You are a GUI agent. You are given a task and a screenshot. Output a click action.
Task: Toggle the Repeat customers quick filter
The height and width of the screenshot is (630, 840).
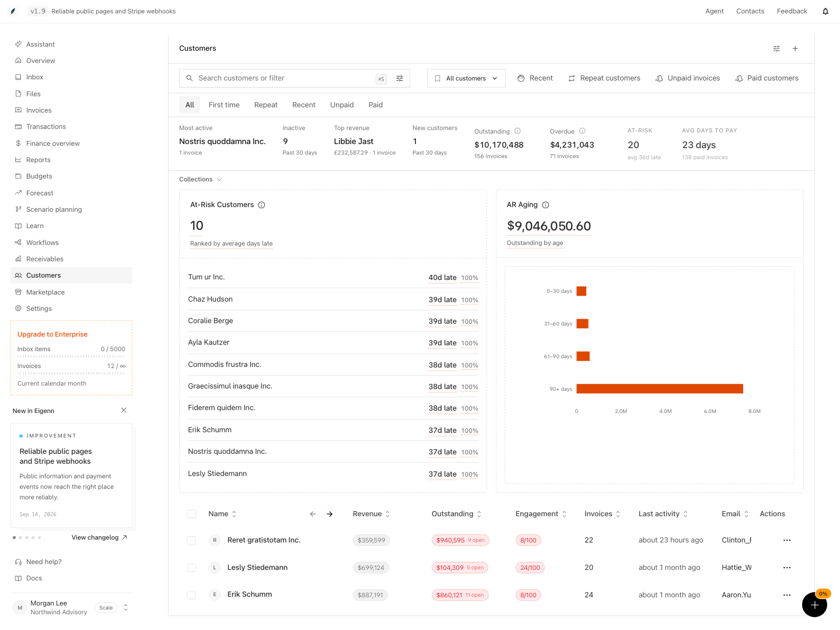click(604, 78)
